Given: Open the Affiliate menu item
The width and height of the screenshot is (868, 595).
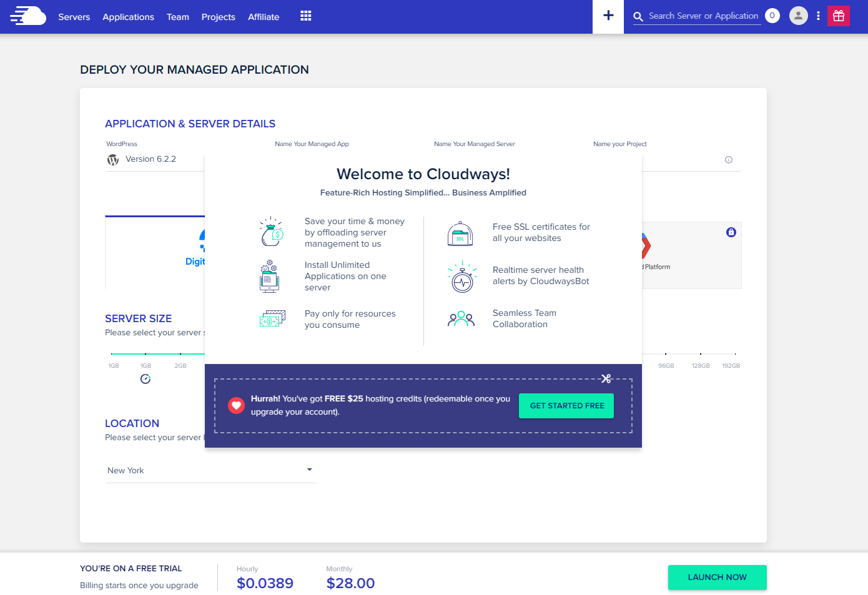Looking at the screenshot, I should click(x=264, y=17).
